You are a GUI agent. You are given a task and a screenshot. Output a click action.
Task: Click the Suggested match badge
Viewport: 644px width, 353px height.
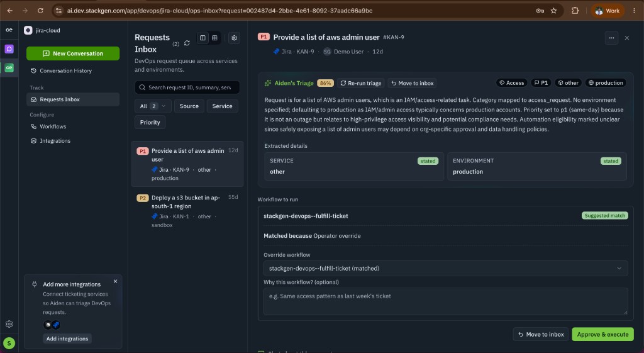[x=604, y=216]
